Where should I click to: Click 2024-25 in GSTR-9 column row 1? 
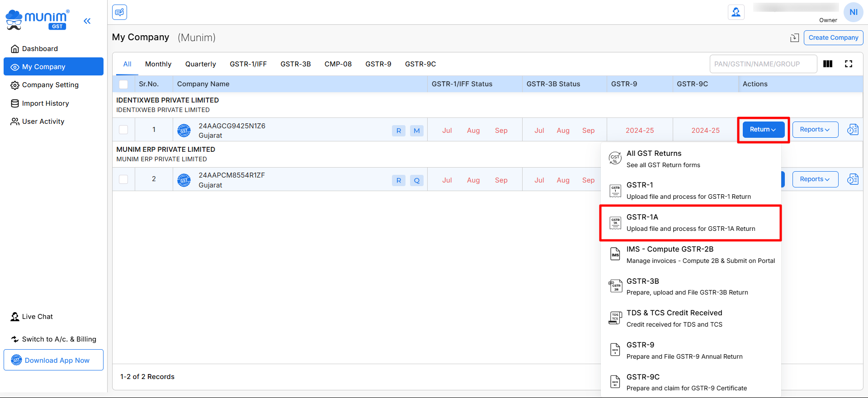click(x=640, y=131)
